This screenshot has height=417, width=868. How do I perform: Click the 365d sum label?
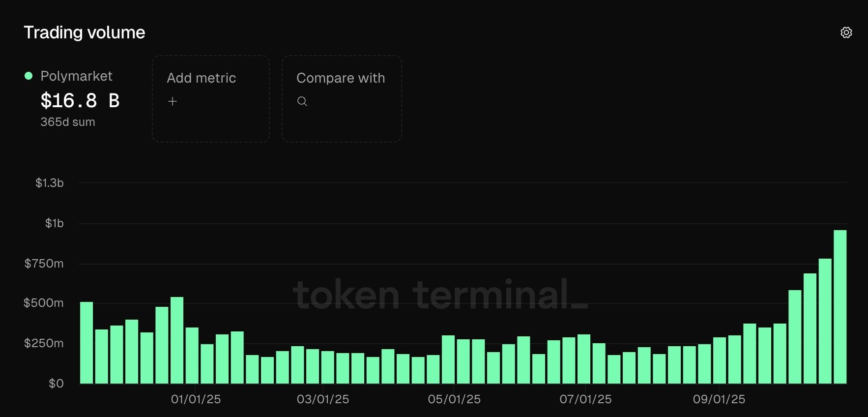pos(68,122)
